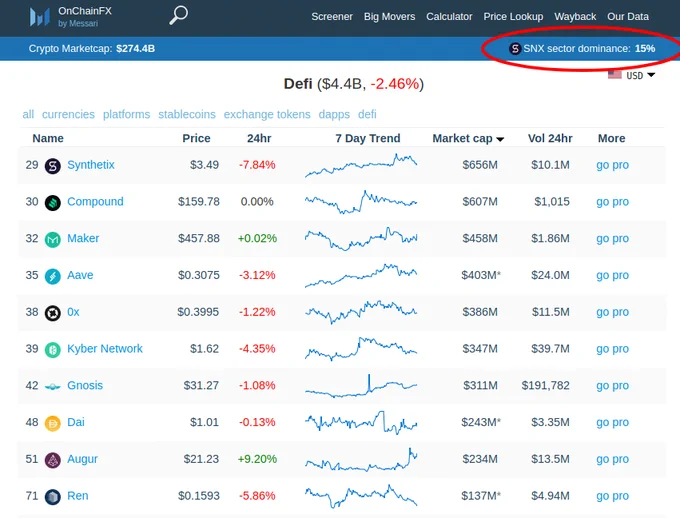680x518 pixels.
Task: Click the 0x coin icon
Action: coord(53,313)
